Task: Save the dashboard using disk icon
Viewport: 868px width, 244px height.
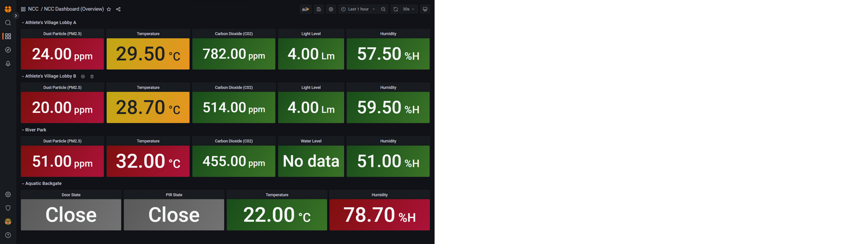Action: pyautogui.click(x=318, y=9)
